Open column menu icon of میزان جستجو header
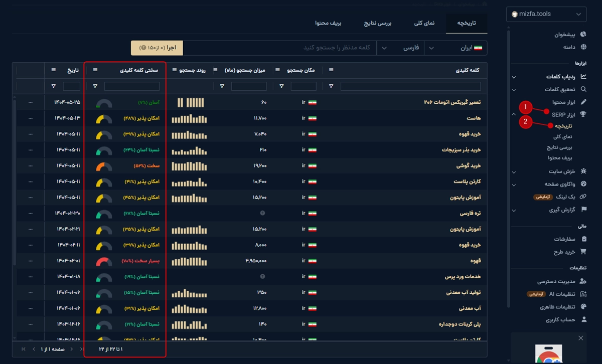The height and width of the screenshot is (364, 602). click(x=216, y=70)
